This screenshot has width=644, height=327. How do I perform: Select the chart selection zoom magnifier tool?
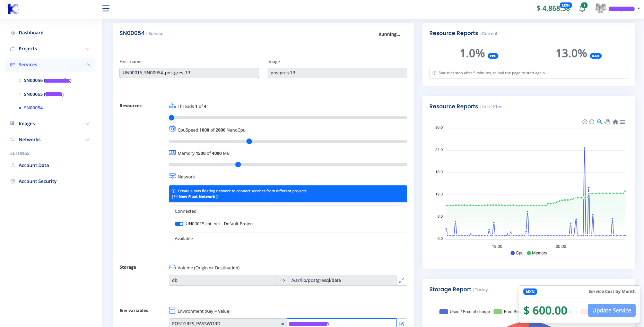pos(600,122)
